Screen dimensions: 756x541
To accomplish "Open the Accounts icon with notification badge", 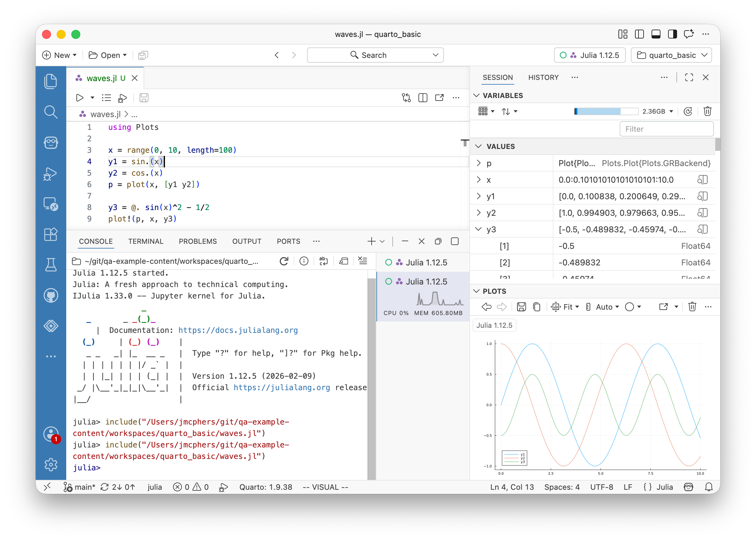I will tap(51, 434).
